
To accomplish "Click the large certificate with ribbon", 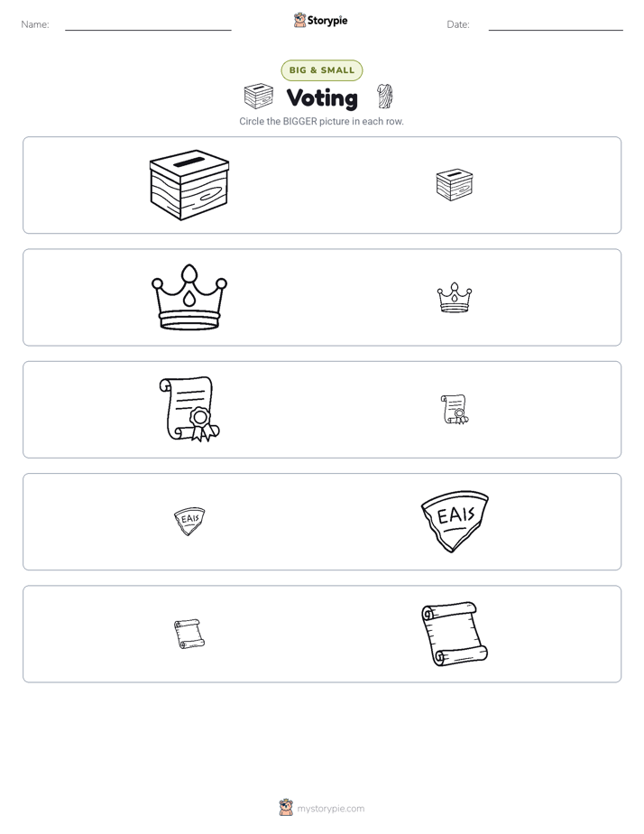I will click(x=189, y=410).
